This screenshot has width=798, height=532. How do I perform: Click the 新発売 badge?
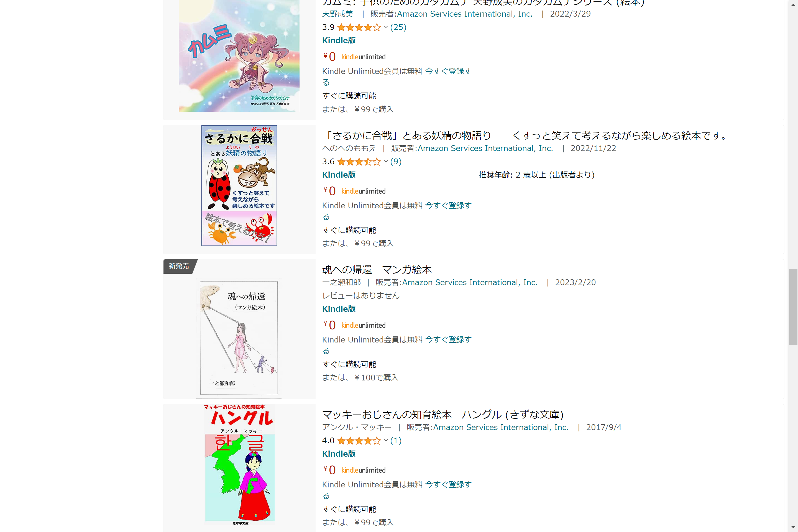coord(179,266)
